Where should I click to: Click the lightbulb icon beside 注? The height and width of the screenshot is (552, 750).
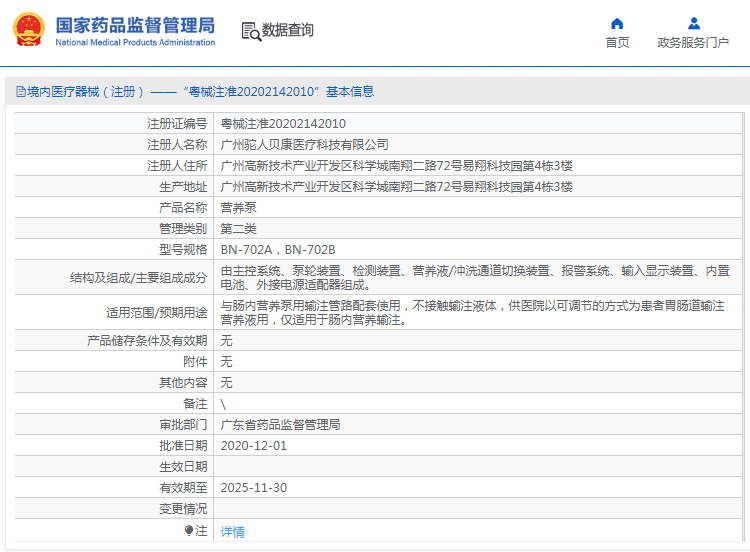pyautogui.click(x=188, y=530)
